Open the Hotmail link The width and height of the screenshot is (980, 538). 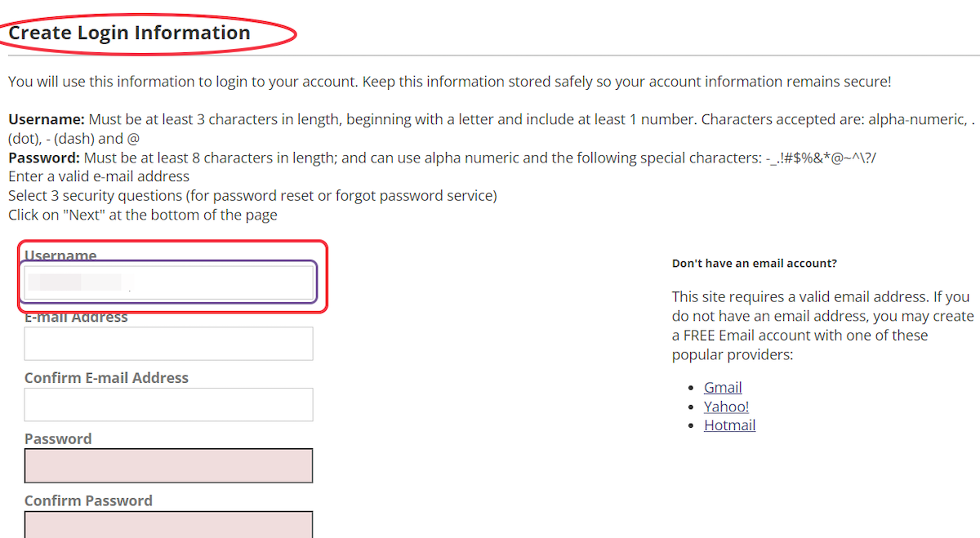pyautogui.click(x=728, y=425)
